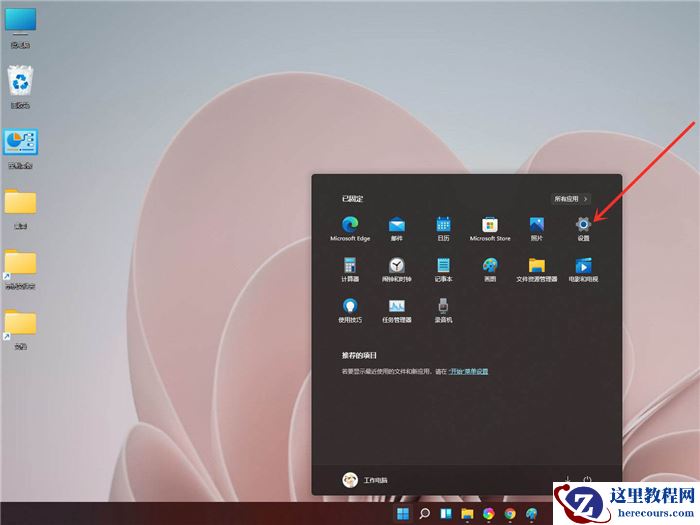This screenshot has width=700, height=525.
Task: Click the 推荐的项目 recommended heading
Action: tap(359, 355)
